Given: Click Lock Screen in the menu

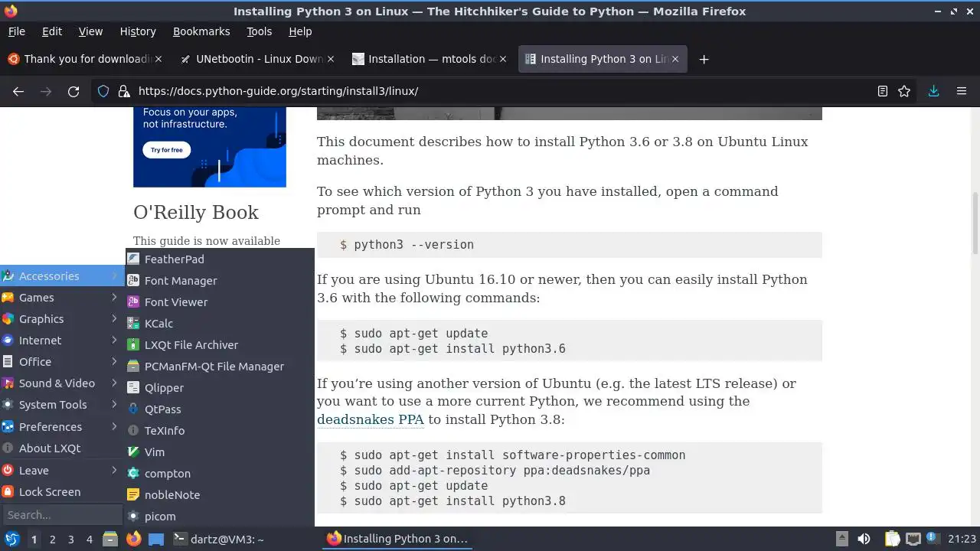Looking at the screenshot, I should (x=62, y=491).
